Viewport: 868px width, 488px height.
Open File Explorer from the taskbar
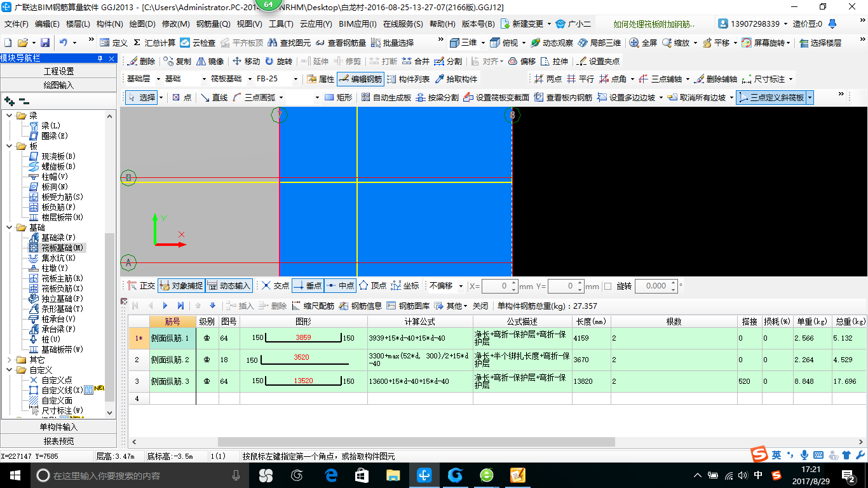pos(393,475)
